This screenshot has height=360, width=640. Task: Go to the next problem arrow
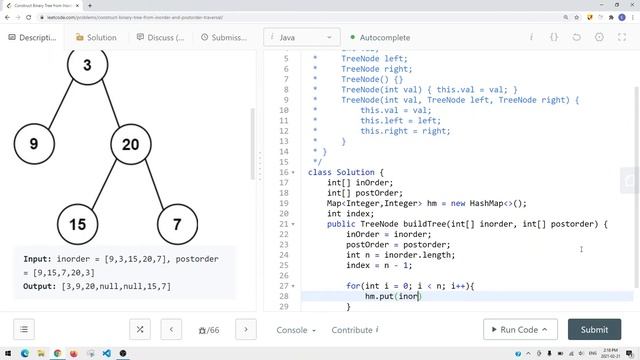[x=246, y=329]
